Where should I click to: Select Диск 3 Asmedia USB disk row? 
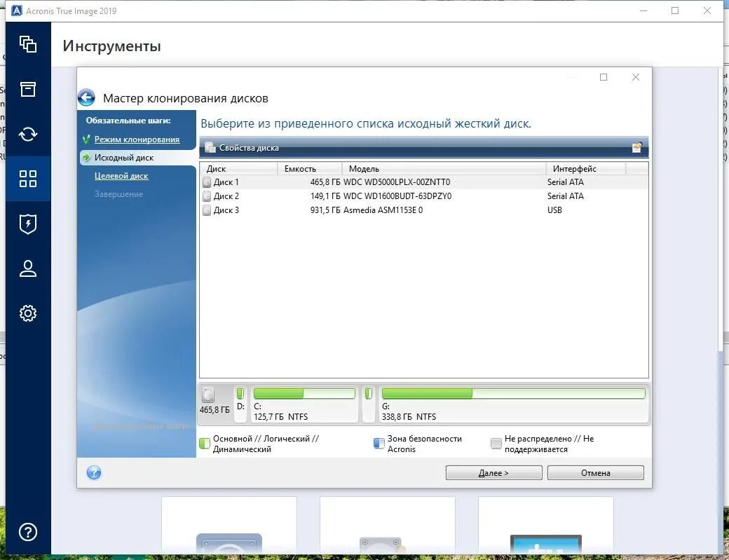tap(315, 210)
